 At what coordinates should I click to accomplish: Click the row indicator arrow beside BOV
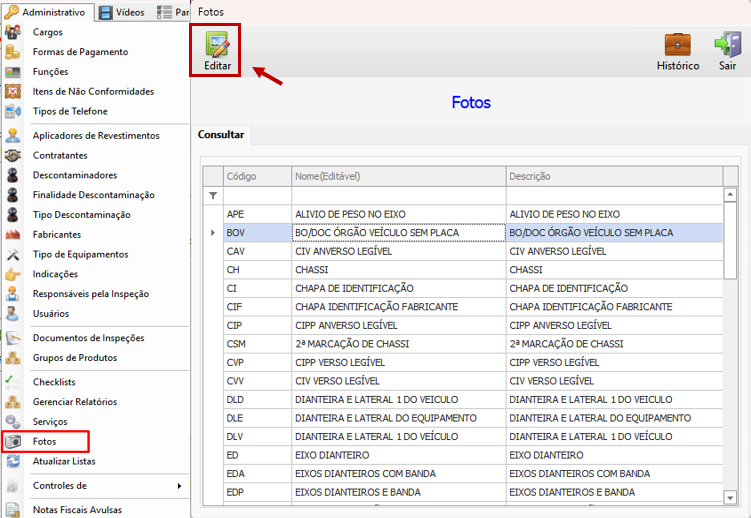213,233
